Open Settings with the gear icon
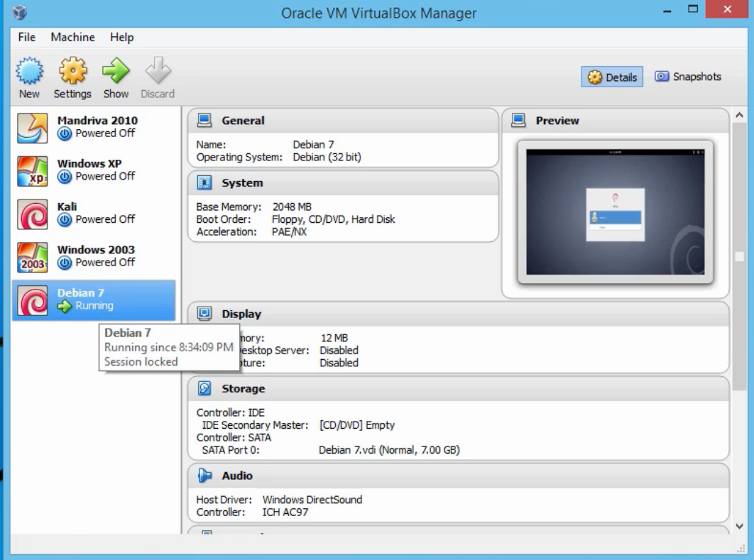 72,71
